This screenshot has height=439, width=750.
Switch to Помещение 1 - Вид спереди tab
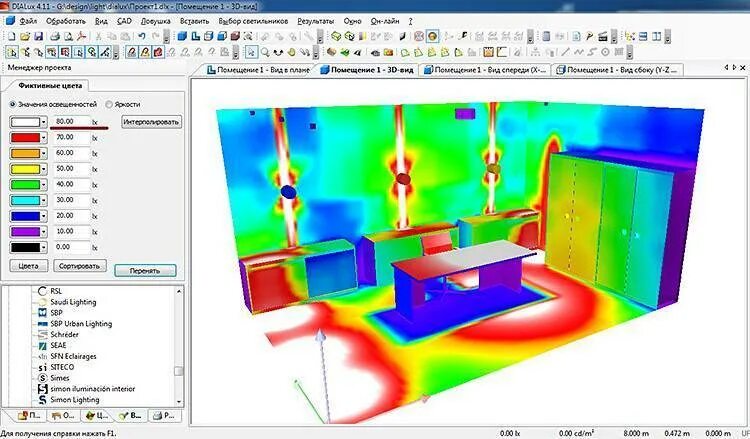click(x=485, y=70)
